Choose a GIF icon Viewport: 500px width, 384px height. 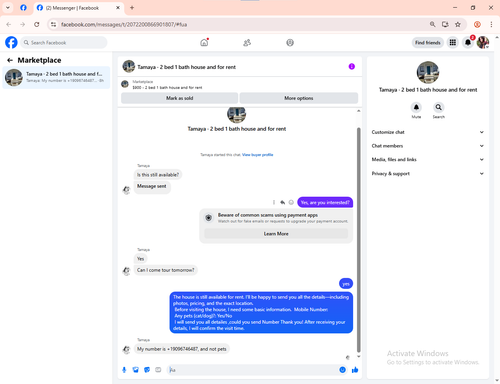click(x=158, y=370)
